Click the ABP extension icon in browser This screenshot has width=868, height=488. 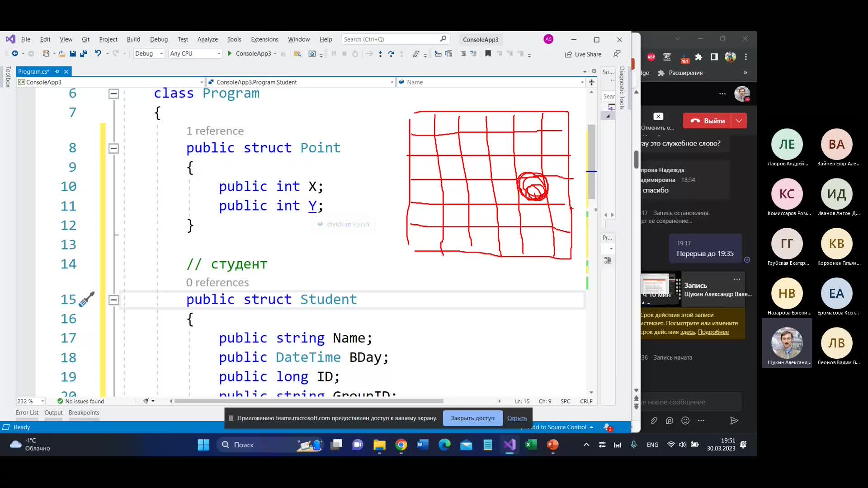(x=651, y=57)
